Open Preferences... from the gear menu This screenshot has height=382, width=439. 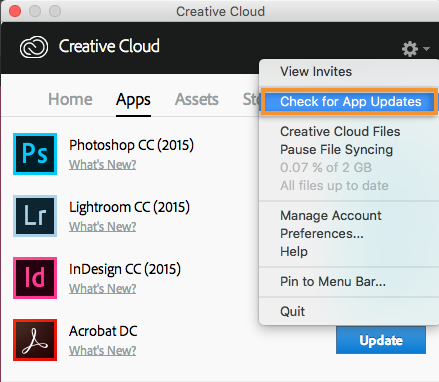tap(322, 234)
